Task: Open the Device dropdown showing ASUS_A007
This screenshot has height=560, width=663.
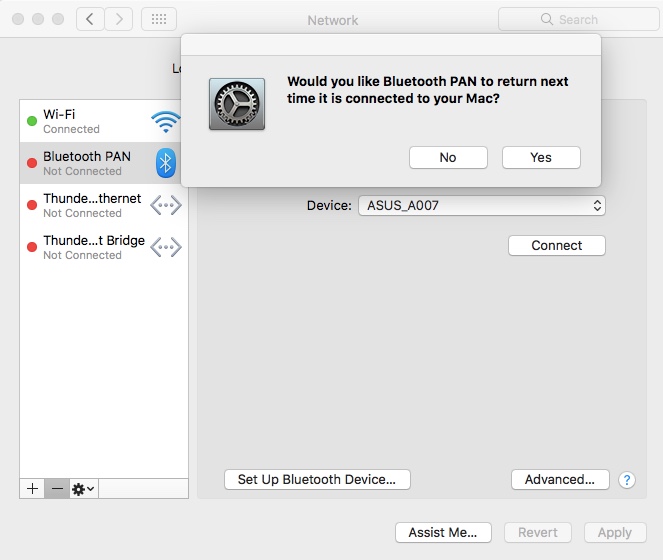Action: [482, 206]
